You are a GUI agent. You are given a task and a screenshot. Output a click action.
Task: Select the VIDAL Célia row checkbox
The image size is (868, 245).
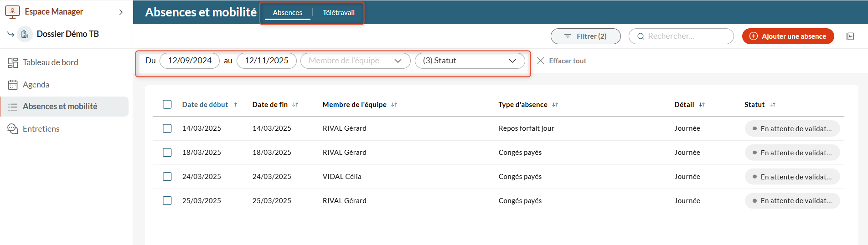click(167, 177)
